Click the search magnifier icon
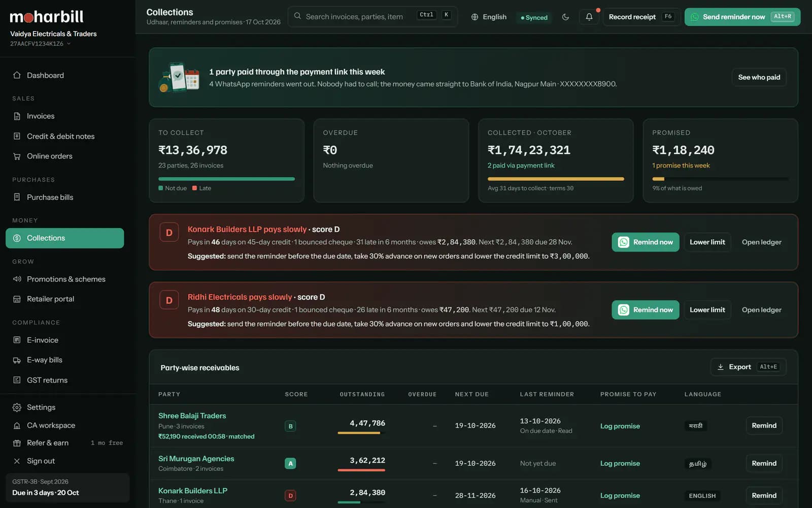Viewport: 812px width, 508px height. (297, 16)
